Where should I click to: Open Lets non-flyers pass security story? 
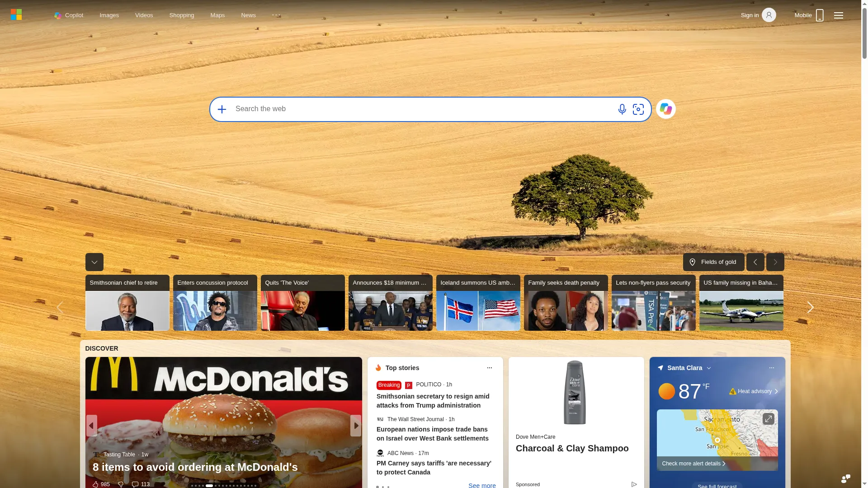coord(653,303)
